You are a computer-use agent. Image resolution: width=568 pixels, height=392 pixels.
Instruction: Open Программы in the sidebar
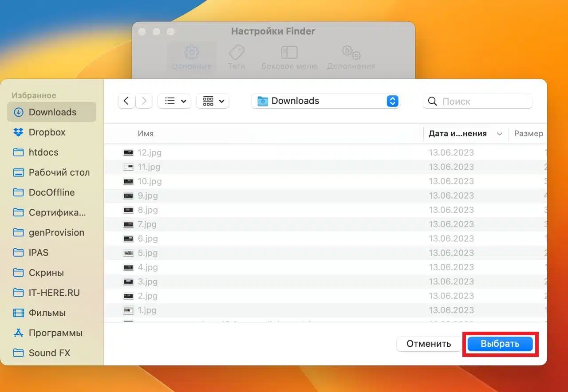click(55, 333)
